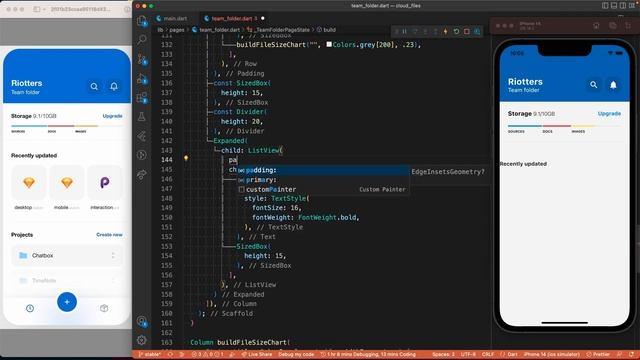Open the customize layout icon
This screenshot has width=640, height=360.
[x=631, y=6]
